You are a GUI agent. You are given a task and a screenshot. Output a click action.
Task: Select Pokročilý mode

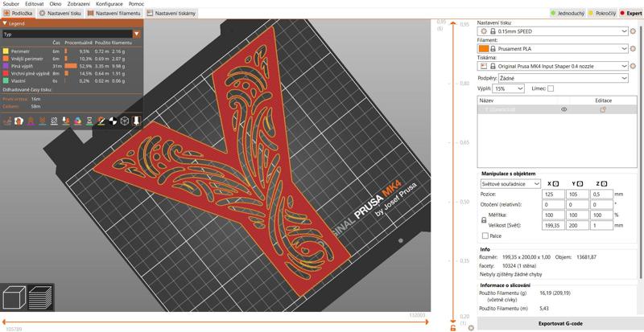601,14
